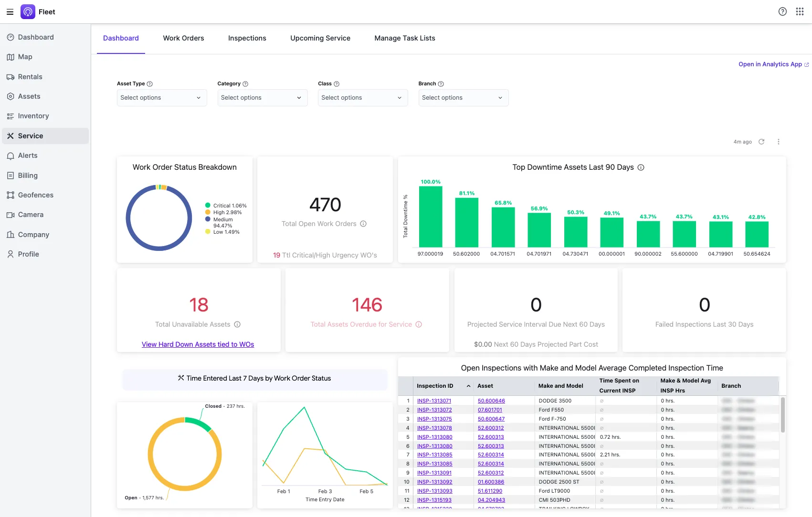Image resolution: width=812 pixels, height=517 pixels.
Task: Expand the Asset Type dropdown
Action: pyautogui.click(x=162, y=98)
